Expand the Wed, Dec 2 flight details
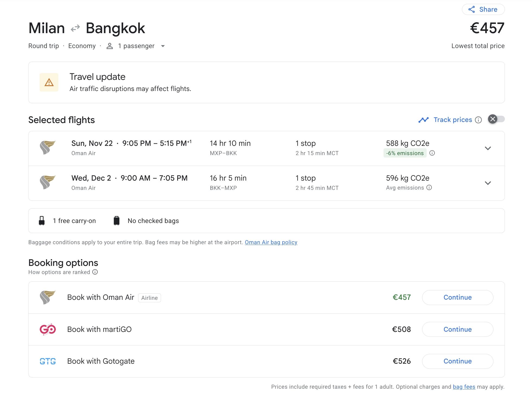Image resolution: width=532 pixels, height=396 pixels. click(488, 183)
